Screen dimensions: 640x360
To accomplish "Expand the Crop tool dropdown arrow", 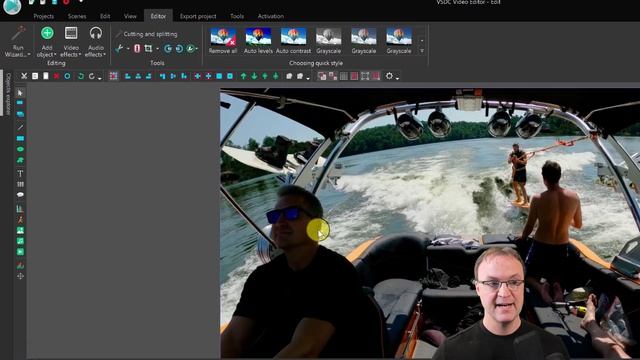I will click(x=157, y=49).
